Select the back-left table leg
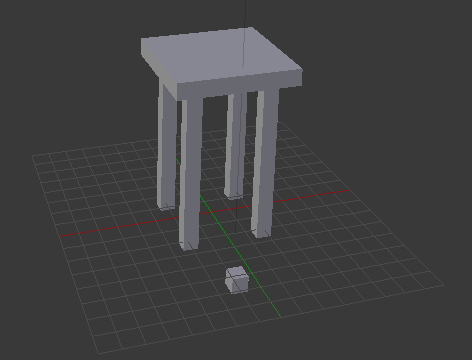The image size is (472, 360). pos(166,147)
